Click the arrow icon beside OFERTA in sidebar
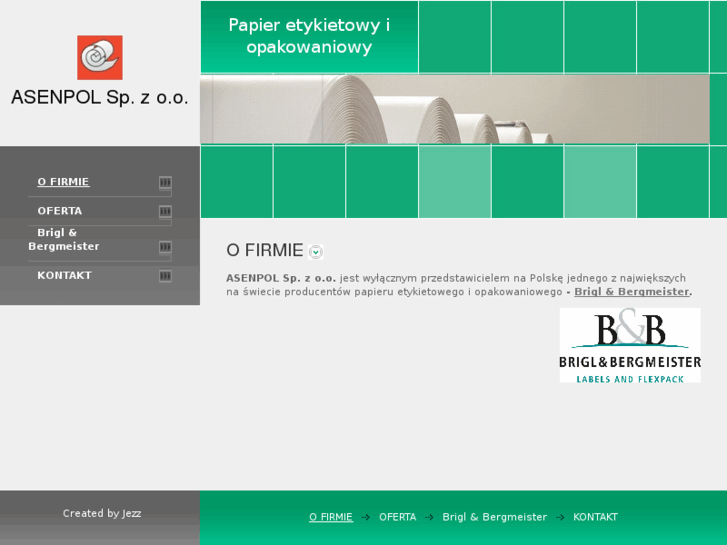This screenshot has width=727, height=545. tap(165, 212)
